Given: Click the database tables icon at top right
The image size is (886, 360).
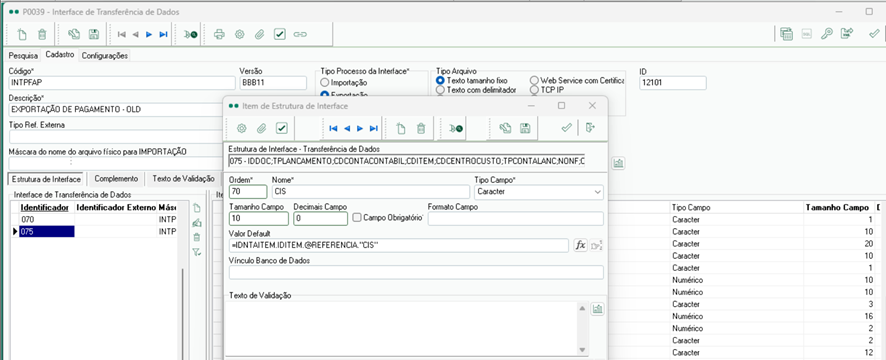Looking at the screenshot, I should 786,34.
